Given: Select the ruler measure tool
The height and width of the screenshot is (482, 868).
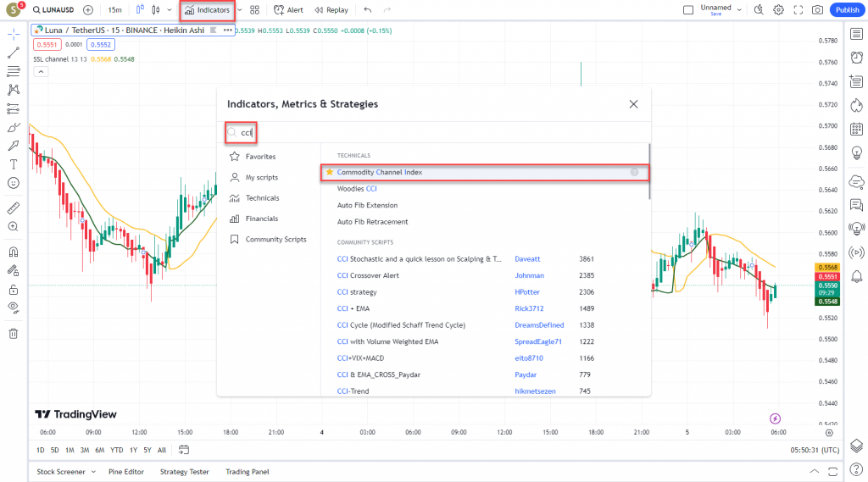Looking at the screenshot, I should tap(14, 208).
